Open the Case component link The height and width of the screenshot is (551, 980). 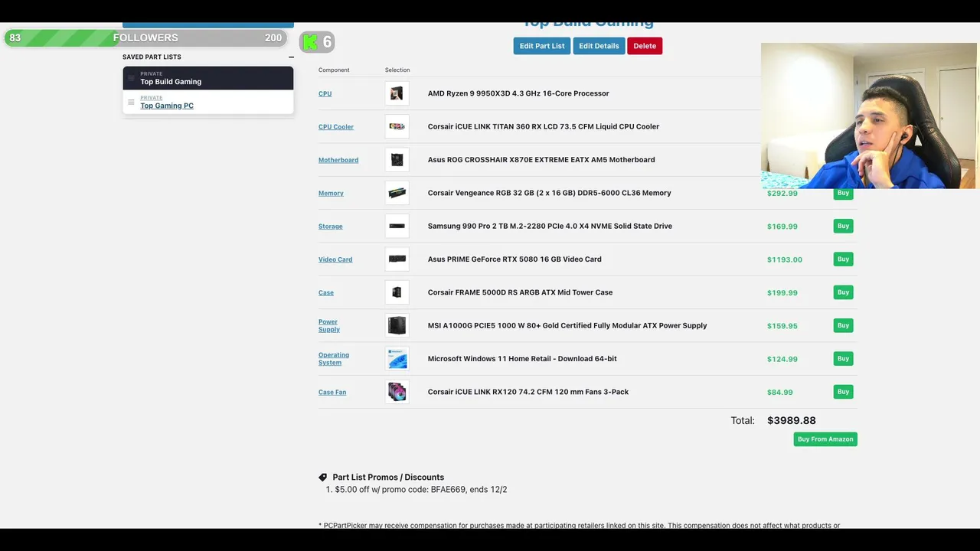tap(326, 292)
